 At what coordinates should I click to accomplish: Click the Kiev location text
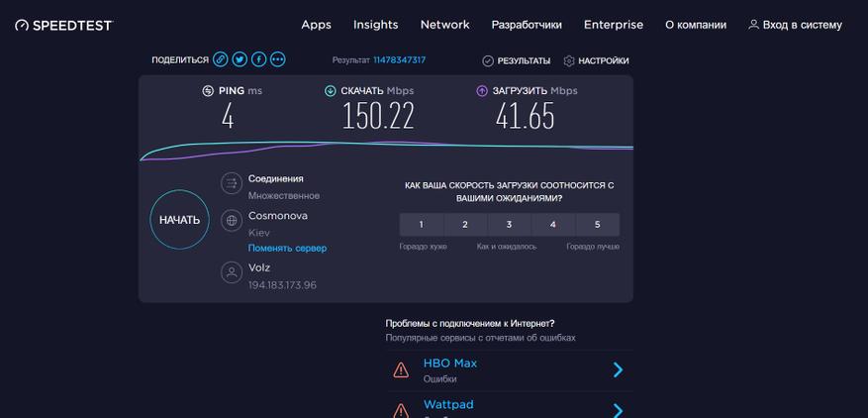click(259, 233)
